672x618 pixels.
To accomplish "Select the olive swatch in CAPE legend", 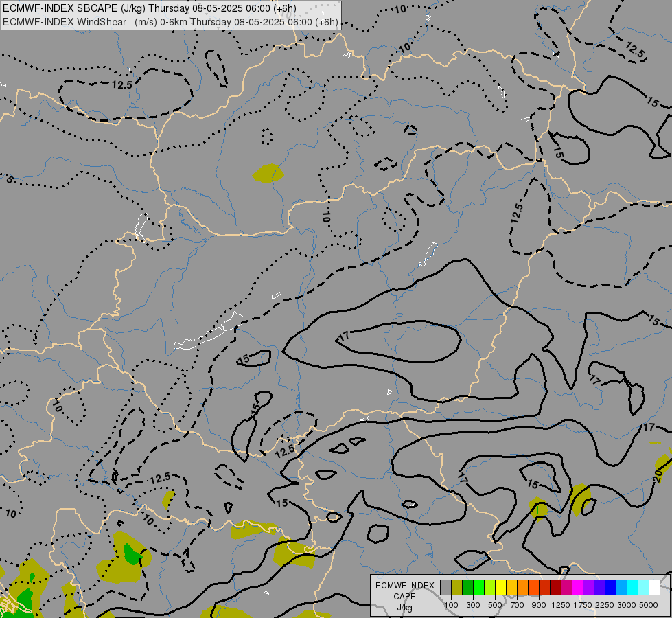I will click(457, 587).
